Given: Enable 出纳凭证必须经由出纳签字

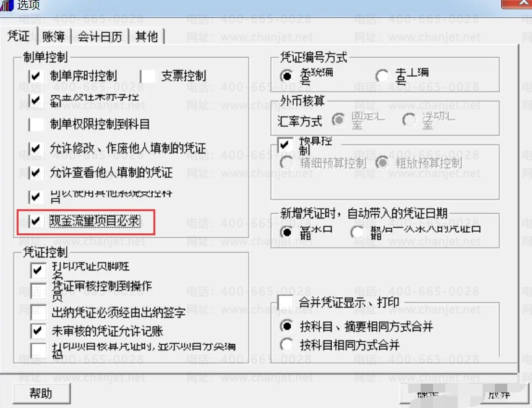Looking at the screenshot, I should tap(38, 313).
